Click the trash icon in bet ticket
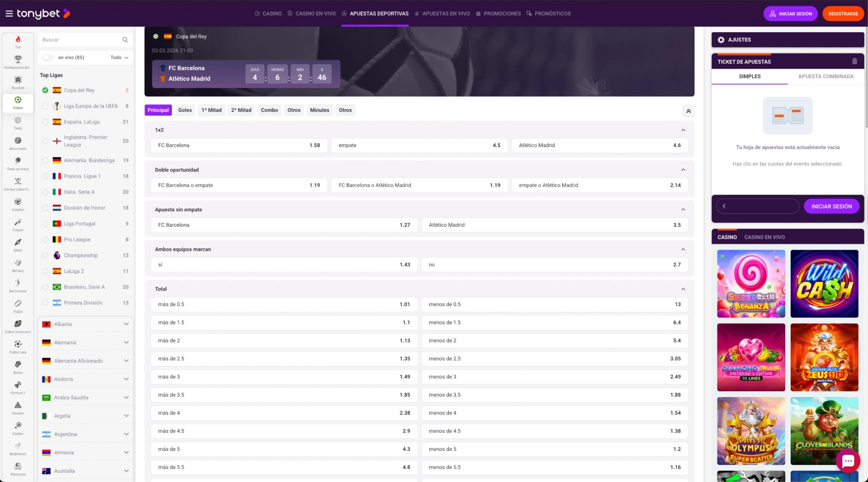868x482 pixels. click(854, 61)
